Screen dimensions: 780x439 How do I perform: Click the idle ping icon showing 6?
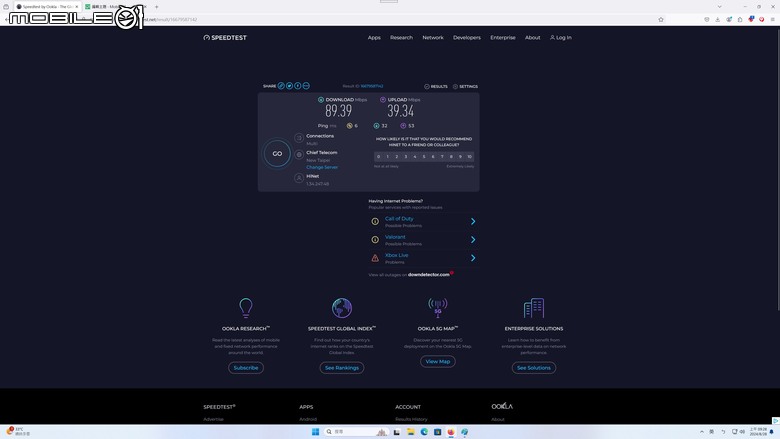pyautogui.click(x=349, y=126)
